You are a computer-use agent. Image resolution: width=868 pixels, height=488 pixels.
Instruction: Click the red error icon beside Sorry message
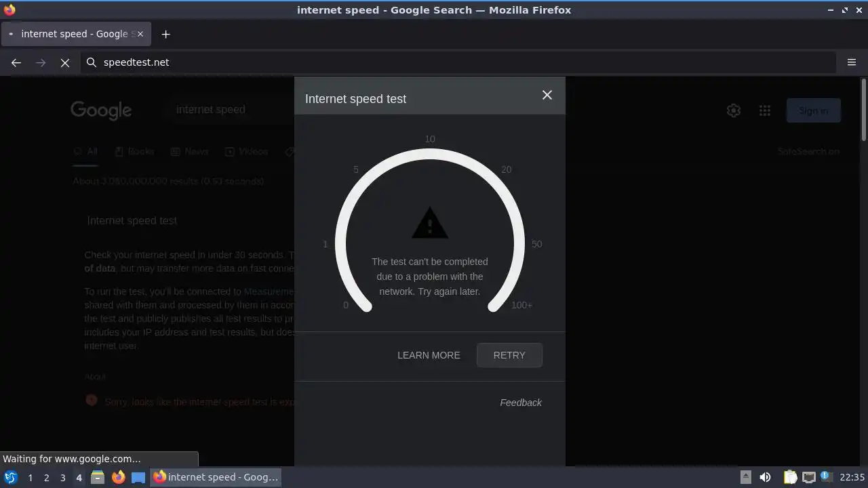[92, 400]
